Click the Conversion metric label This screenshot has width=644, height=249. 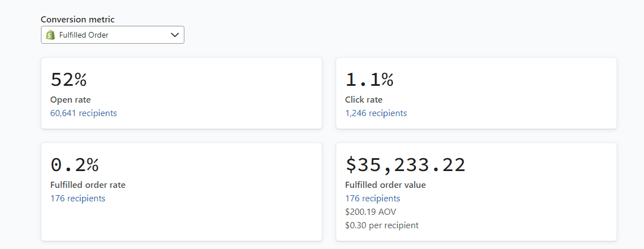pos(77,20)
